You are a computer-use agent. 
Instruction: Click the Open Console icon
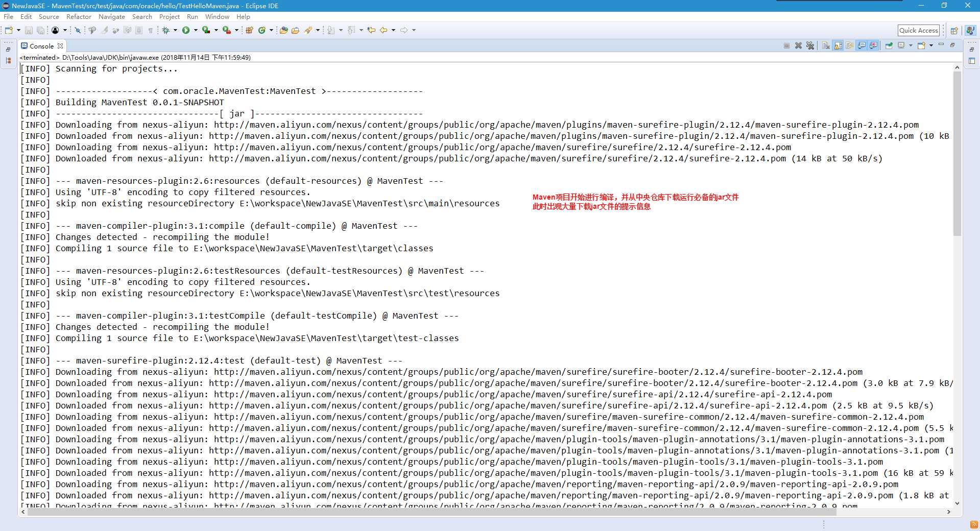921,45
